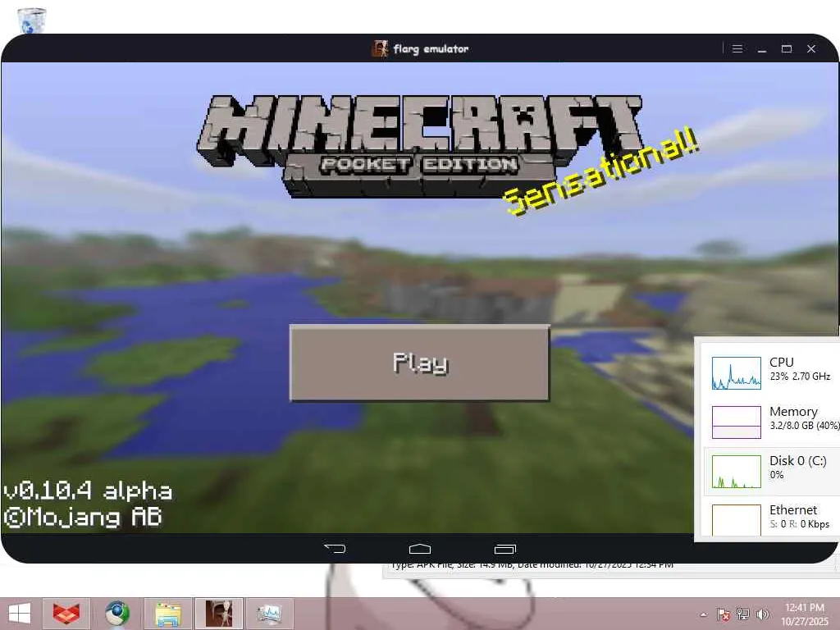This screenshot has height=630, width=840.
Task: Click the Play button in Minecraft
Action: tap(419, 362)
